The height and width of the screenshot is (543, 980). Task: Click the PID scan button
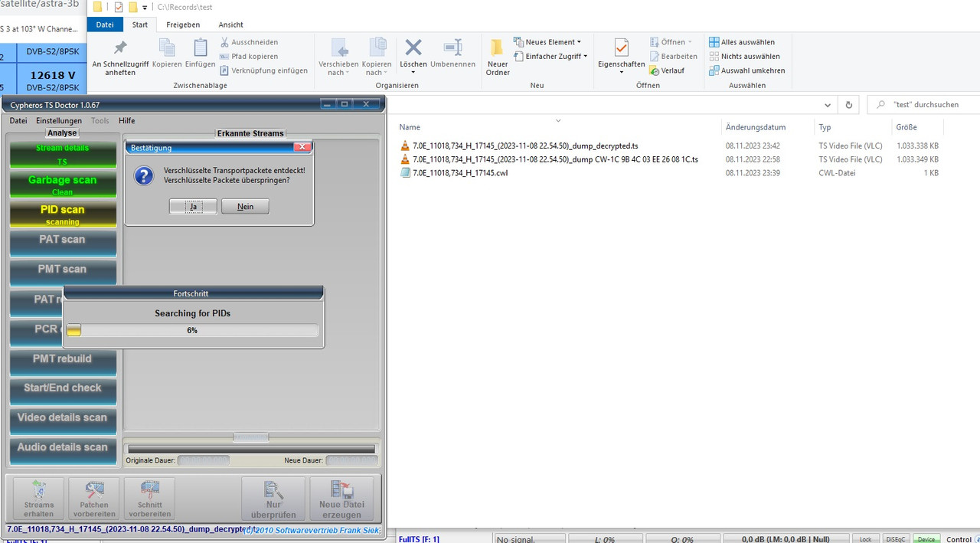[x=63, y=214]
